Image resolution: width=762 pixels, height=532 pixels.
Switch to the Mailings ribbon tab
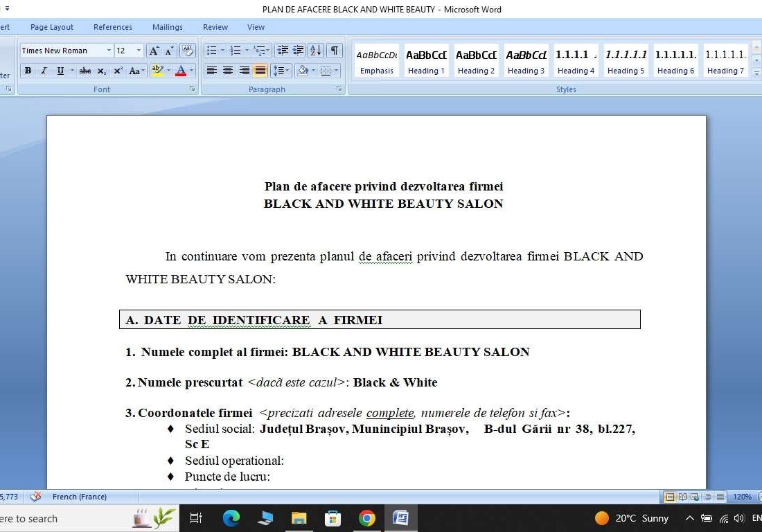[167, 27]
